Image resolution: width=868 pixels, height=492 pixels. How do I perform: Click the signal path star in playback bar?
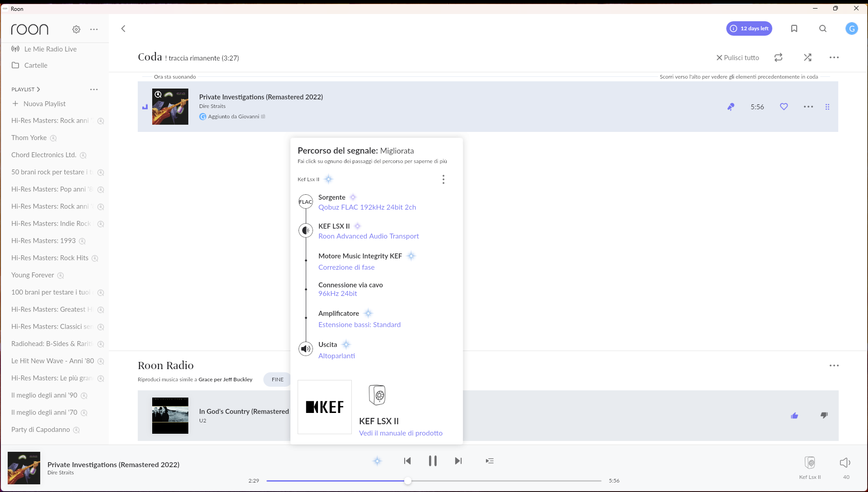pyautogui.click(x=377, y=461)
